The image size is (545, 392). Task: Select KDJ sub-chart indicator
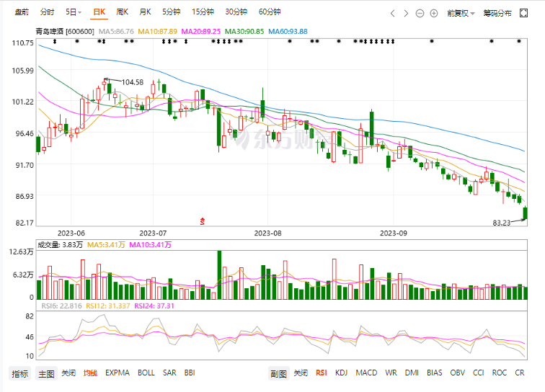(341, 373)
